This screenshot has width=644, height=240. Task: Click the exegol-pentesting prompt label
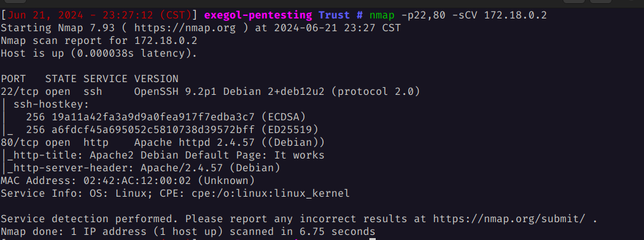[258, 16]
